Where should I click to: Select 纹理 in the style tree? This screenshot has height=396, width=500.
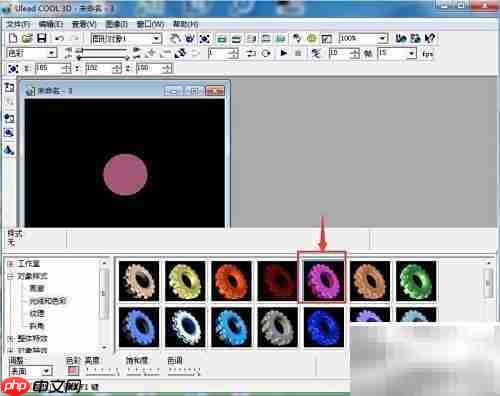point(37,313)
